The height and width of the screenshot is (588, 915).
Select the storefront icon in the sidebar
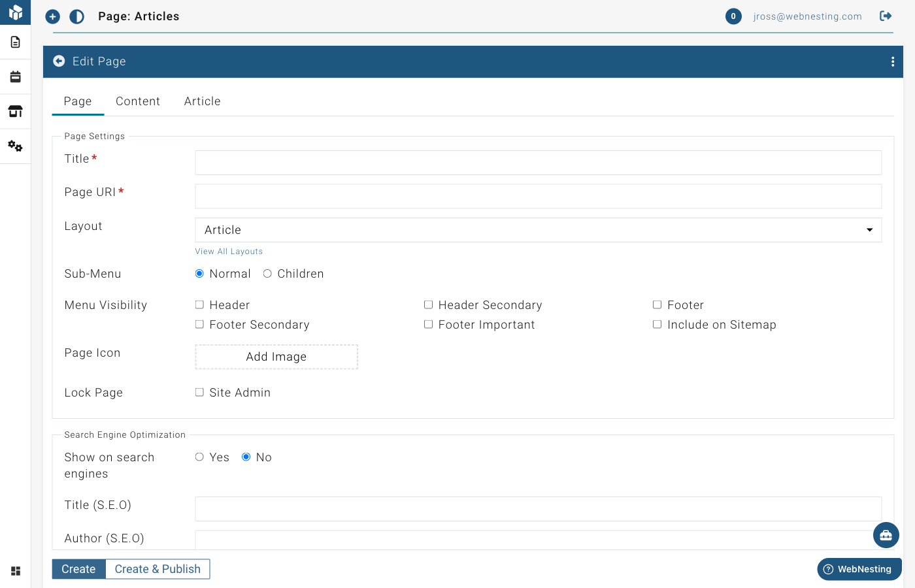click(15, 111)
